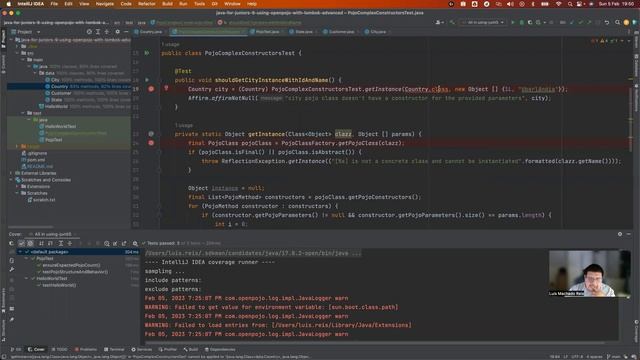The image size is (640, 360).
Task: Open Terminal tool window tab
Action: [114, 349]
